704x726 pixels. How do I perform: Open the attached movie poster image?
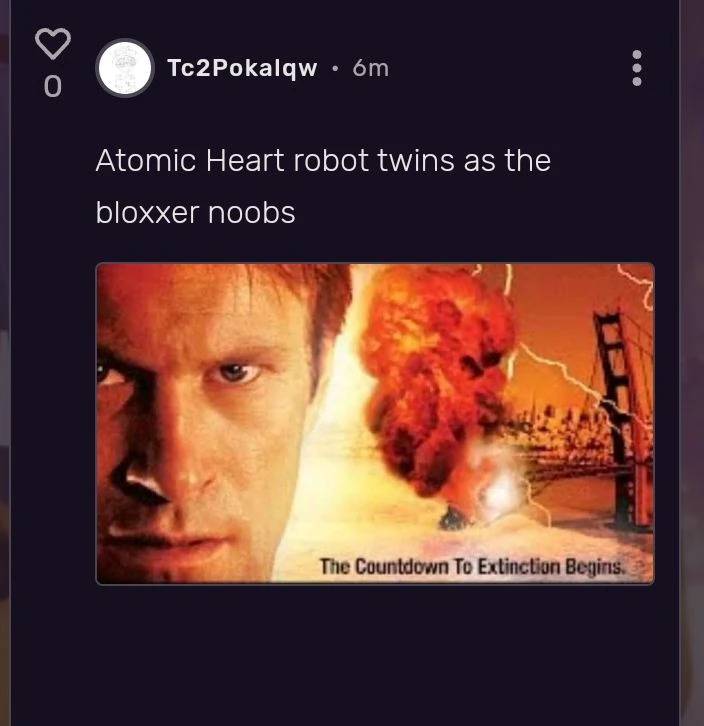click(375, 423)
